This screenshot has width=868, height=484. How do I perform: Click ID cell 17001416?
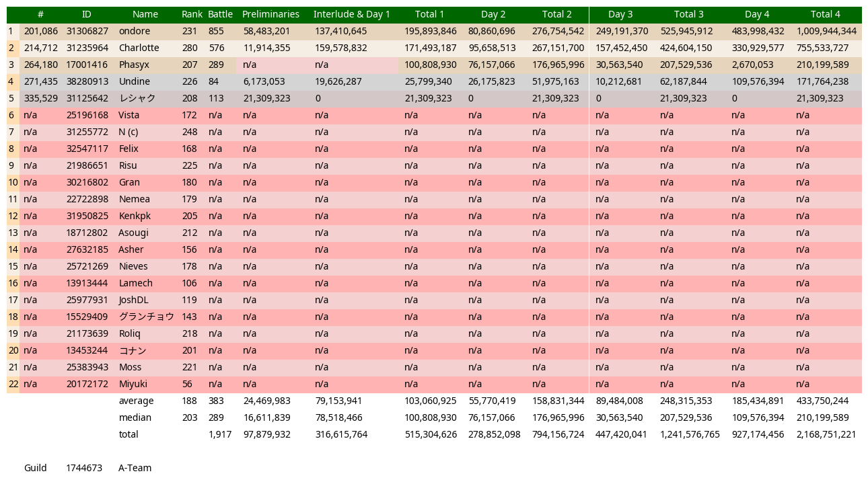87,65
